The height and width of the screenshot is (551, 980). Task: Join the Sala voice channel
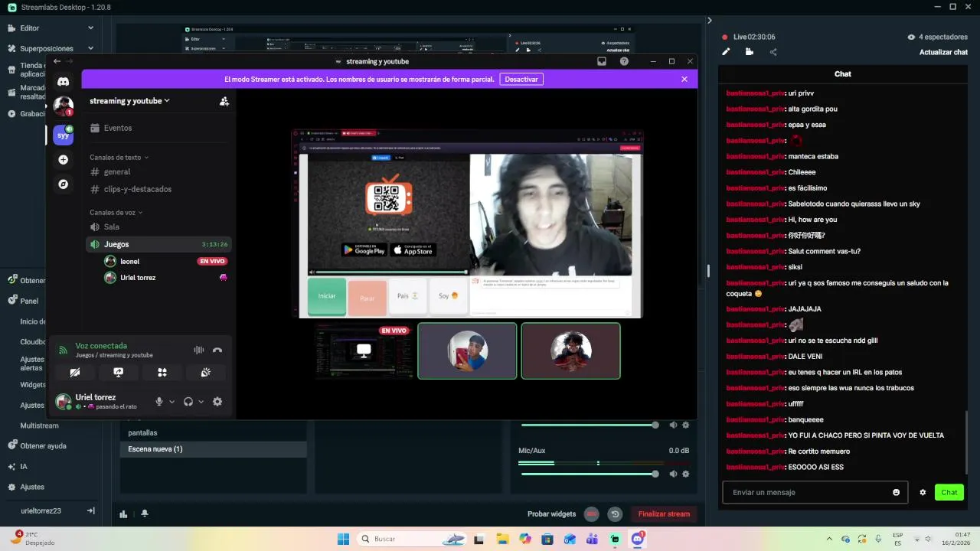click(x=158, y=227)
